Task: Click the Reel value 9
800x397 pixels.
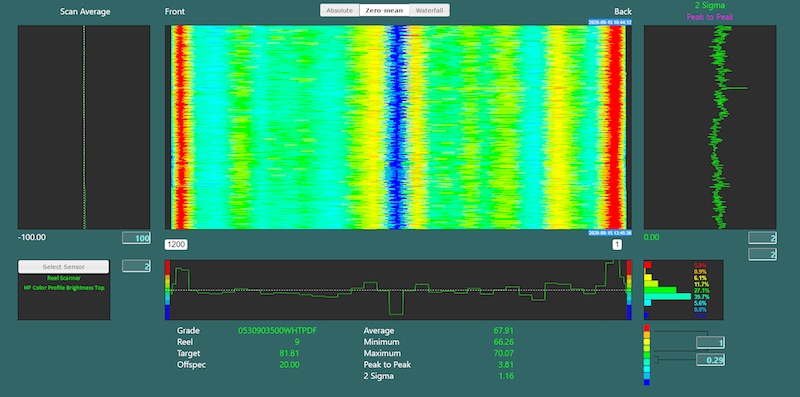Action: point(297,342)
